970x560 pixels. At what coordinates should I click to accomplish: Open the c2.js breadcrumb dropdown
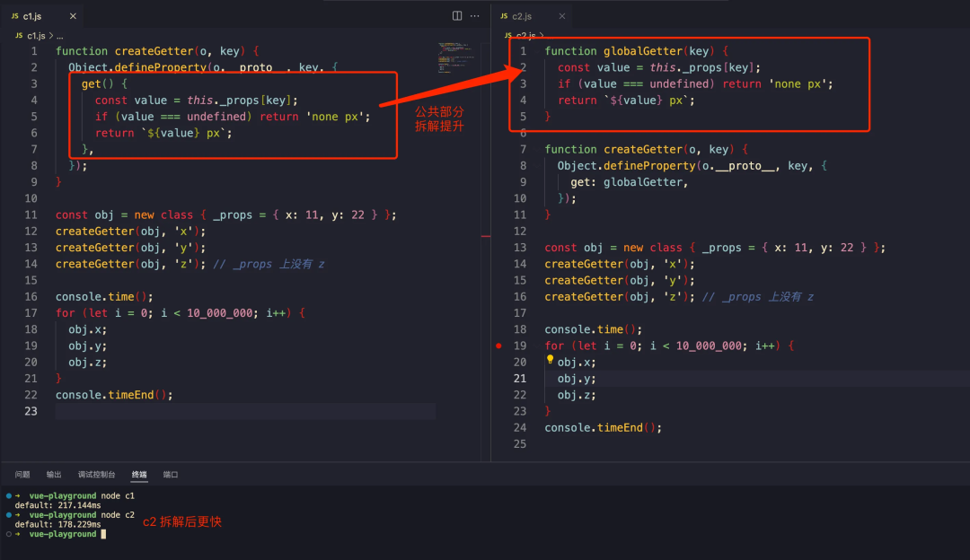[525, 36]
